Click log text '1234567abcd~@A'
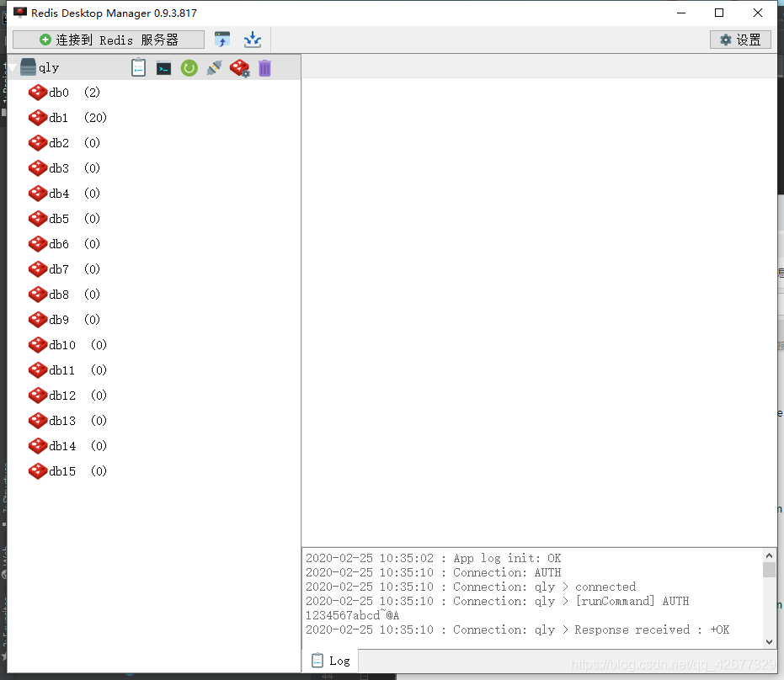The width and height of the screenshot is (784, 680). [x=353, y=615]
